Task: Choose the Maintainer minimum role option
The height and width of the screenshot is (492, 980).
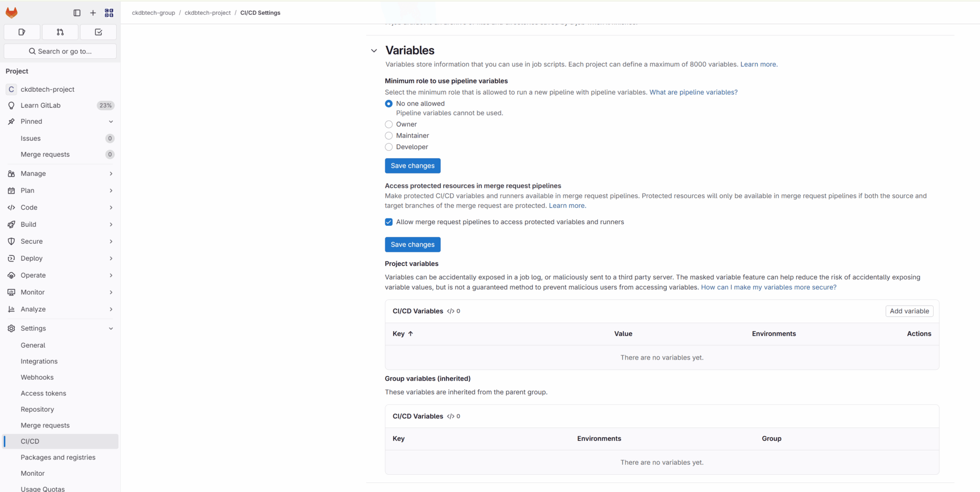Action: (x=388, y=136)
